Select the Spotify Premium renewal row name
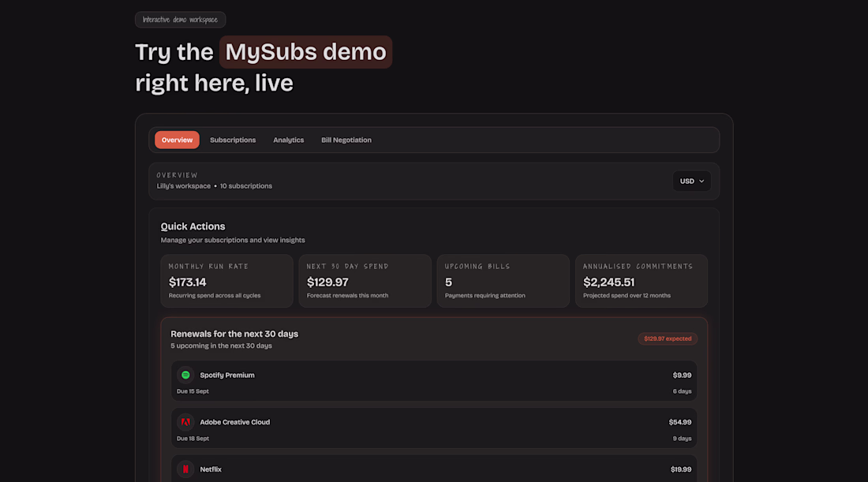 (227, 376)
